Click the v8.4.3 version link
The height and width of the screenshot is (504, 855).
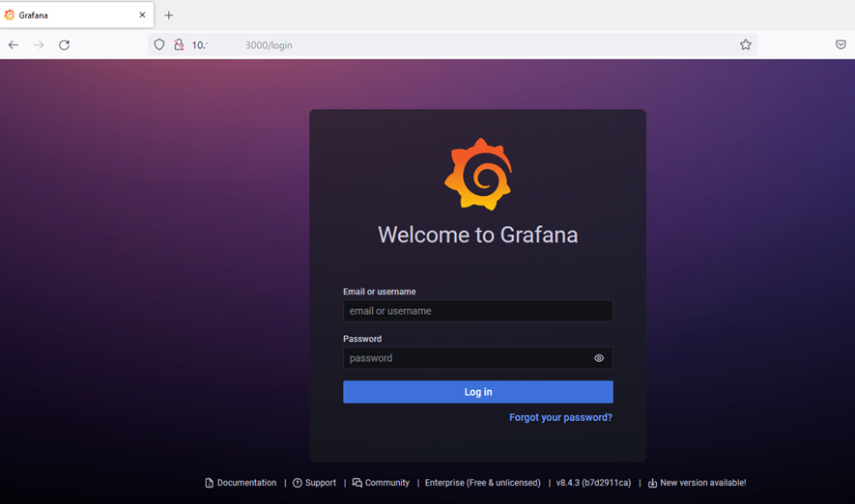click(593, 483)
